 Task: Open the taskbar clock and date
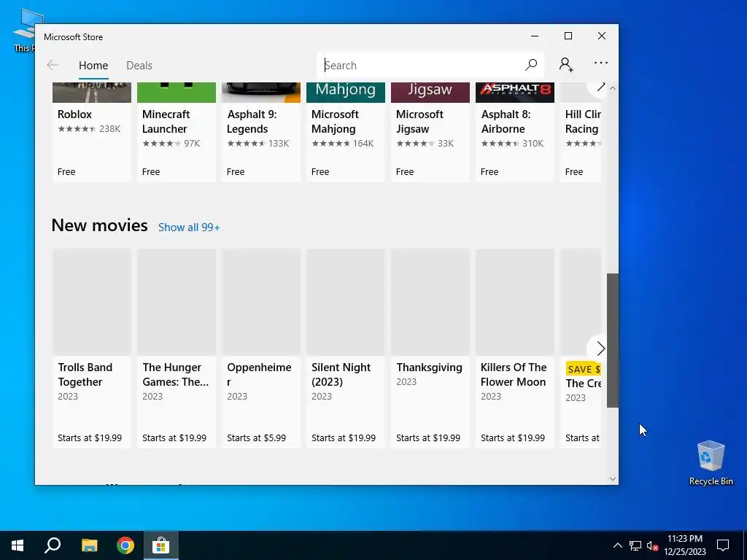(684, 545)
